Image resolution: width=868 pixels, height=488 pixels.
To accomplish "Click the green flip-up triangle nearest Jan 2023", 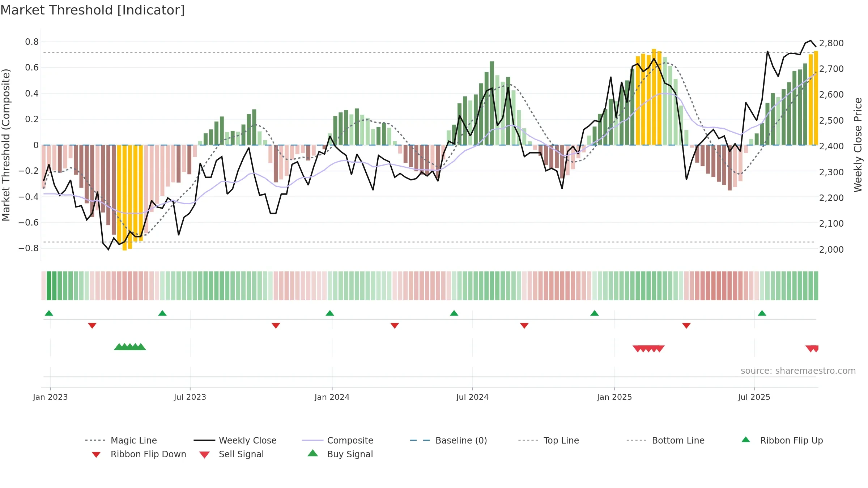I will click(49, 313).
